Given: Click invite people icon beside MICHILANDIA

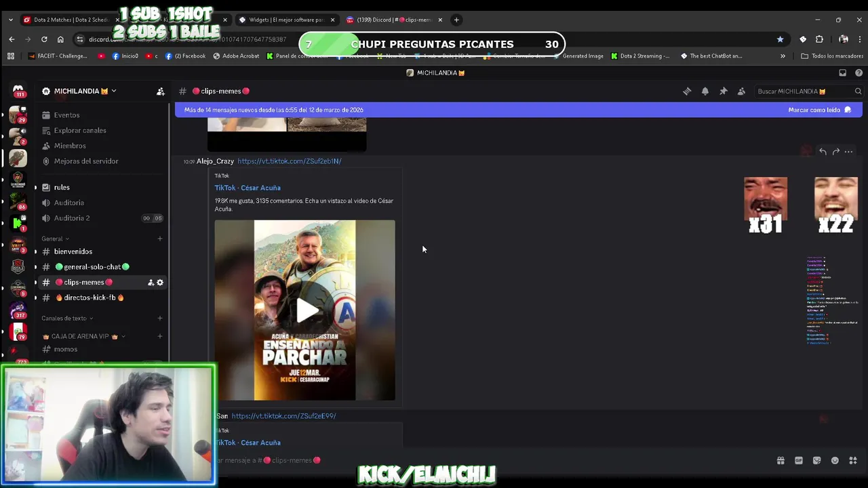Looking at the screenshot, I should point(161,91).
